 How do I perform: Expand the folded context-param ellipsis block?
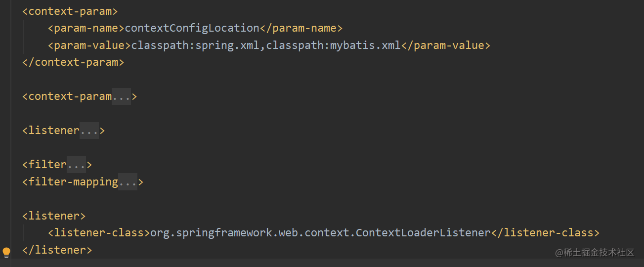click(x=121, y=96)
